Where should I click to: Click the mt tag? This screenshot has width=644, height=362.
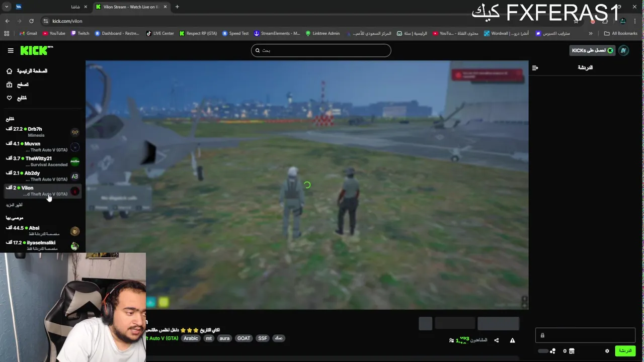pyautogui.click(x=209, y=338)
